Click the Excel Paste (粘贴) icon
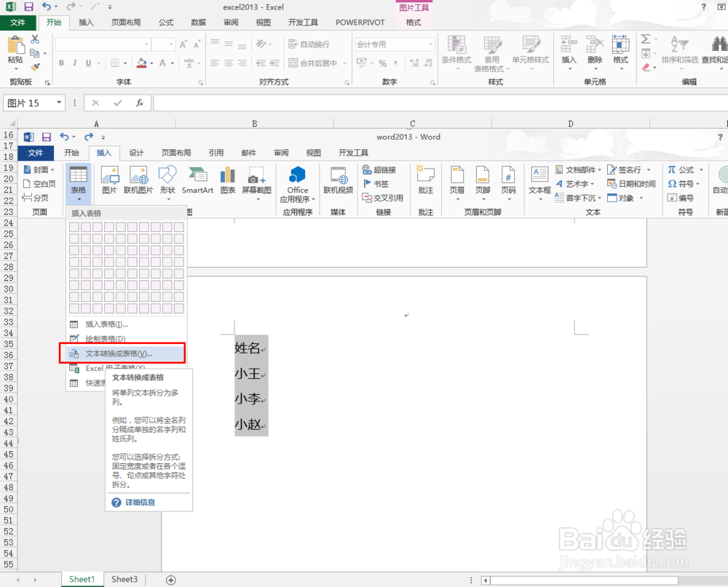 (16, 46)
